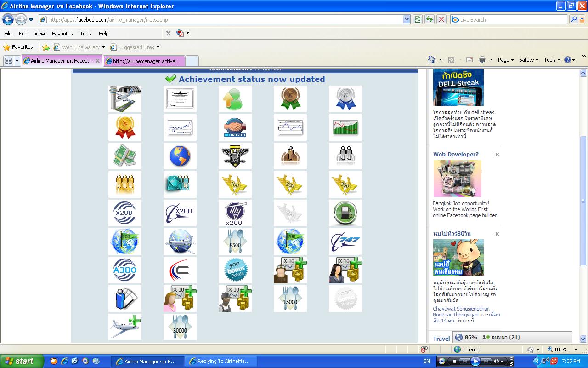This screenshot has width=588, height=368.
Task: Open the address bar history dropdown
Action: click(407, 20)
